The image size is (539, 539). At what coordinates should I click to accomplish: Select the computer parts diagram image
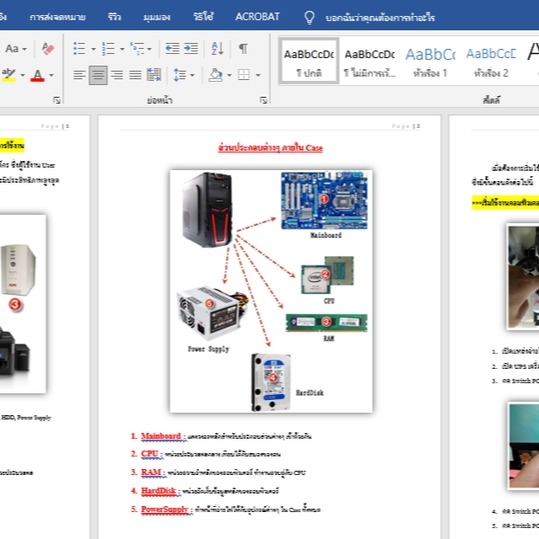pyautogui.click(x=271, y=291)
